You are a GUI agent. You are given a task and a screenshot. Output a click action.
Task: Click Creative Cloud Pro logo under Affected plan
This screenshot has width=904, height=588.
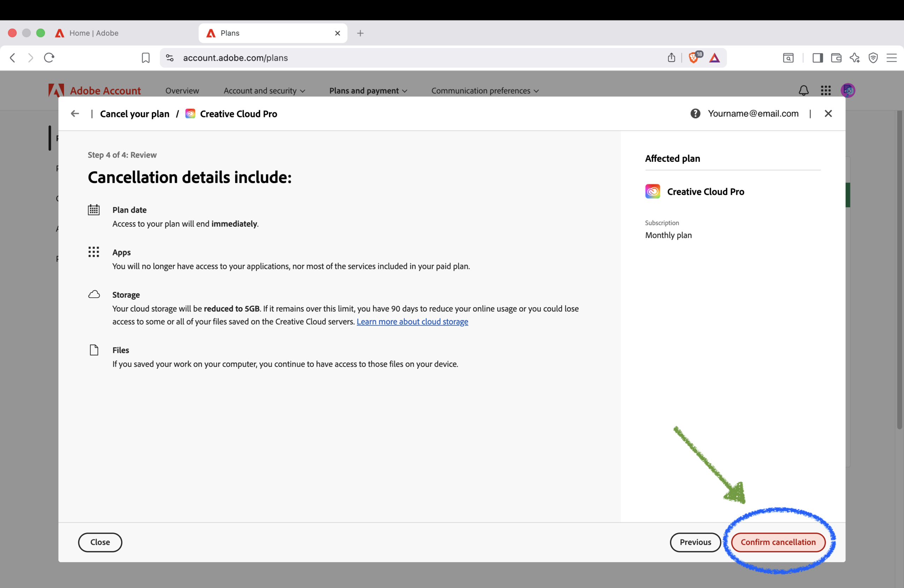(652, 191)
